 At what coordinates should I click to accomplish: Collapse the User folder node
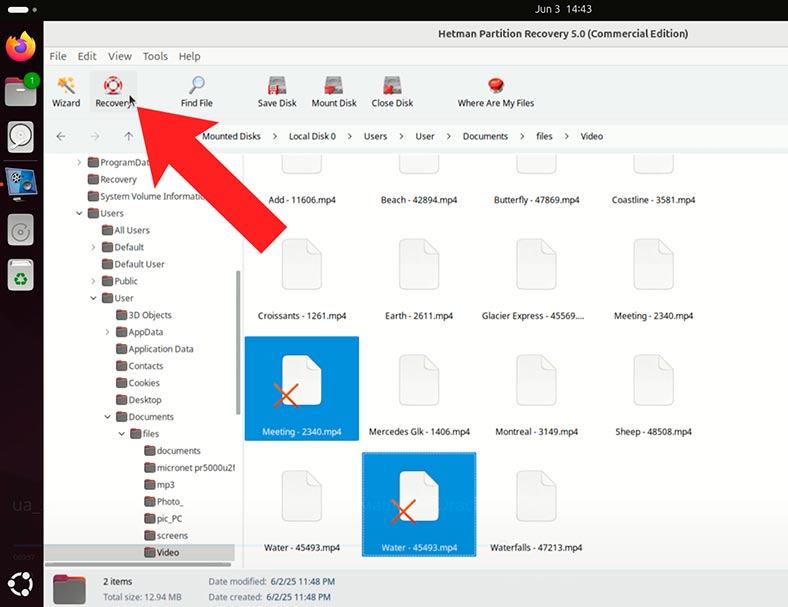pos(93,298)
